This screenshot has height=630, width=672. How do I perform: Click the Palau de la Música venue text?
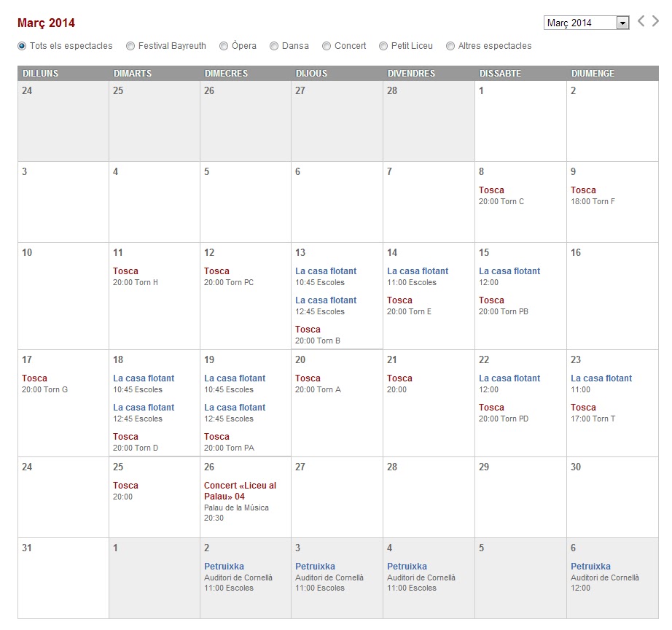(236, 507)
